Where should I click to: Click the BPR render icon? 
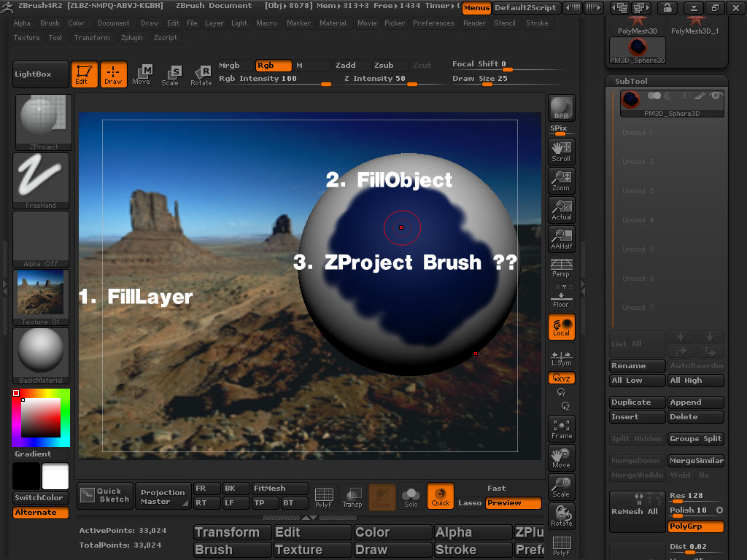[561, 108]
